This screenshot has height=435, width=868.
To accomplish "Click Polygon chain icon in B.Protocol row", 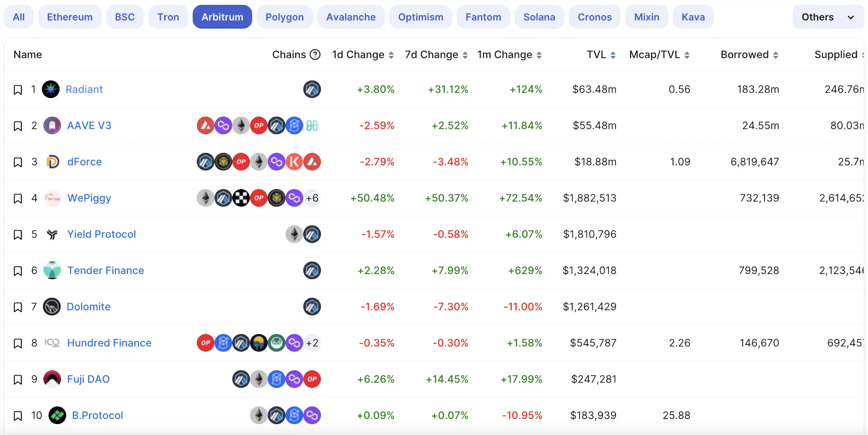I will (312, 415).
